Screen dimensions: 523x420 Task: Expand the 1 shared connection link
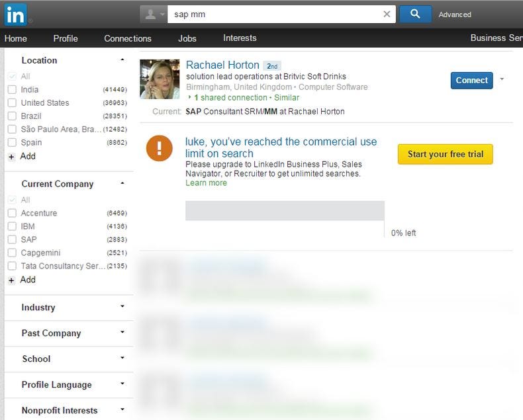tap(230, 98)
